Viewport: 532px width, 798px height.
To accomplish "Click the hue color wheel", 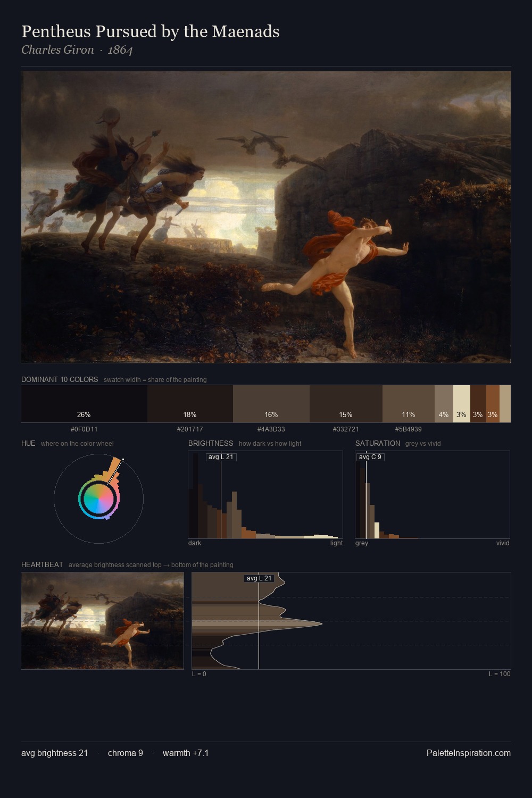I will [98, 498].
